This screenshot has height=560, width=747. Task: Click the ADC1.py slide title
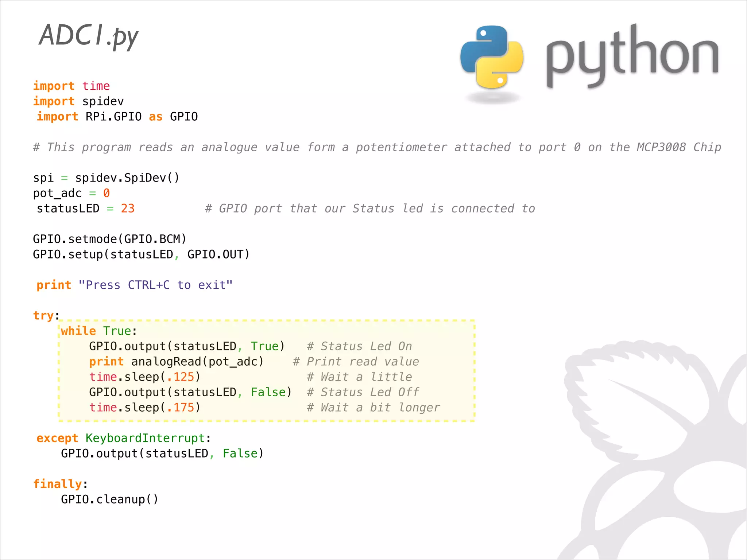88,36
